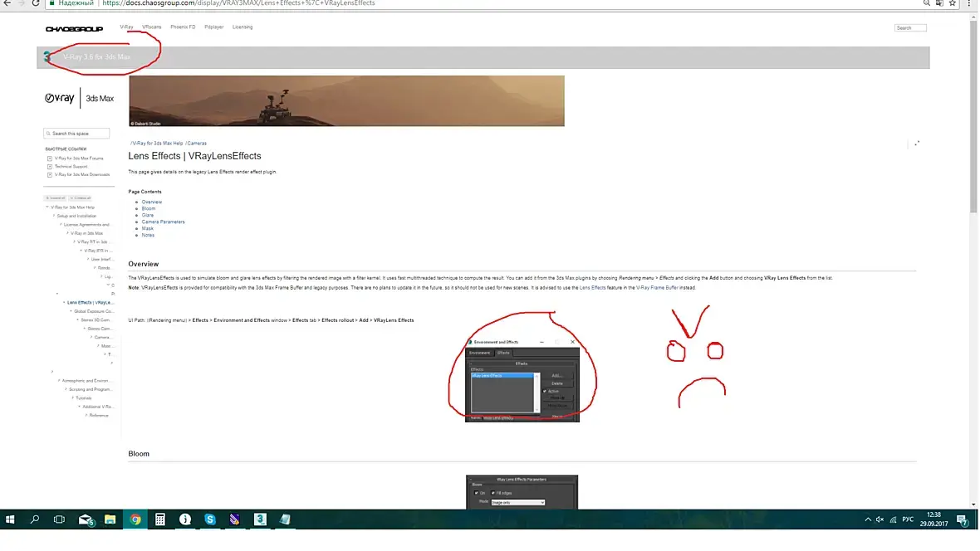Reload the page in browser toolbar

[36, 3]
